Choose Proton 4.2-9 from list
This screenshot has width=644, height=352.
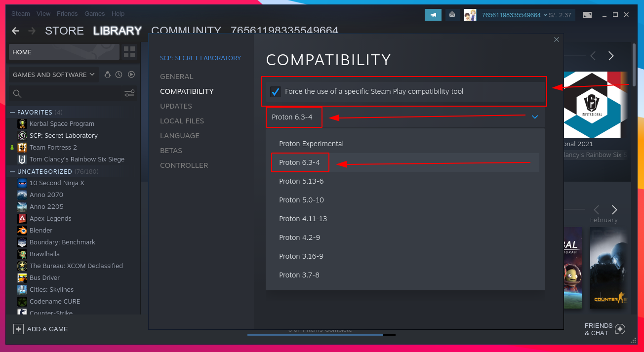click(405, 237)
